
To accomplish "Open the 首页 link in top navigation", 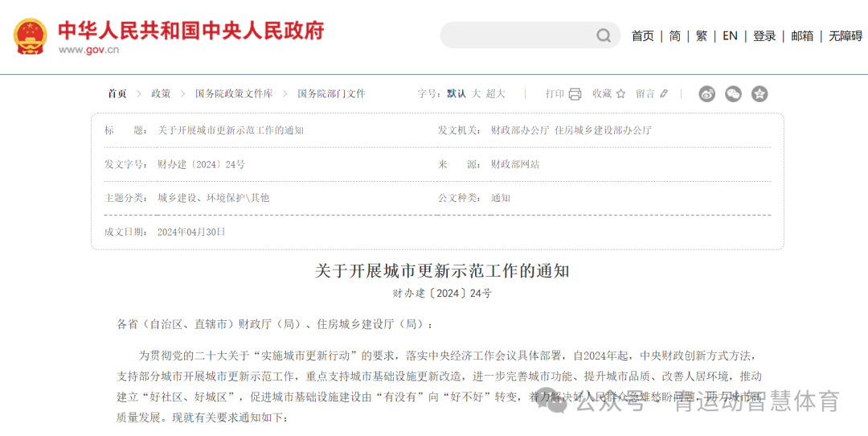I will tap(643, 36).
